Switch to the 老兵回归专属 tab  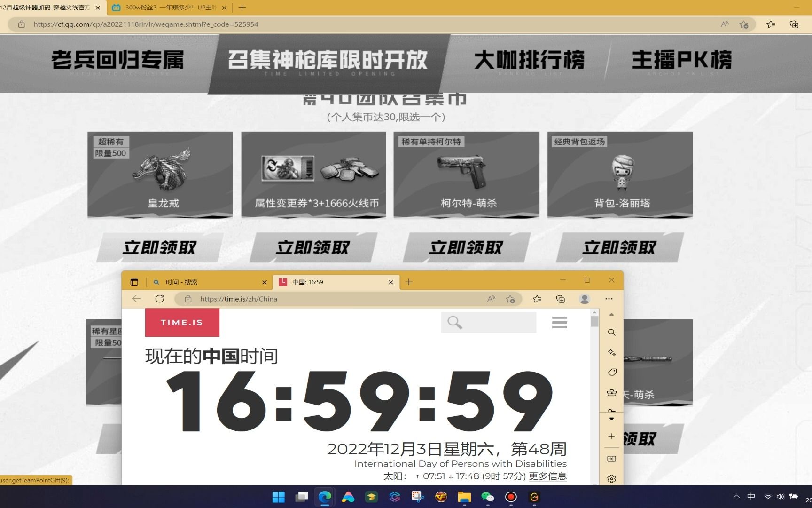click(117, 60)
